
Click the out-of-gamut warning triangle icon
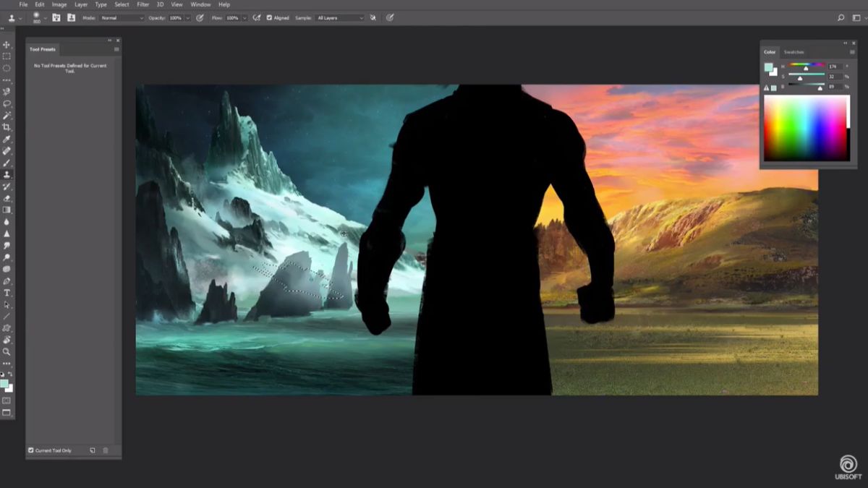[x=767, y=87]
